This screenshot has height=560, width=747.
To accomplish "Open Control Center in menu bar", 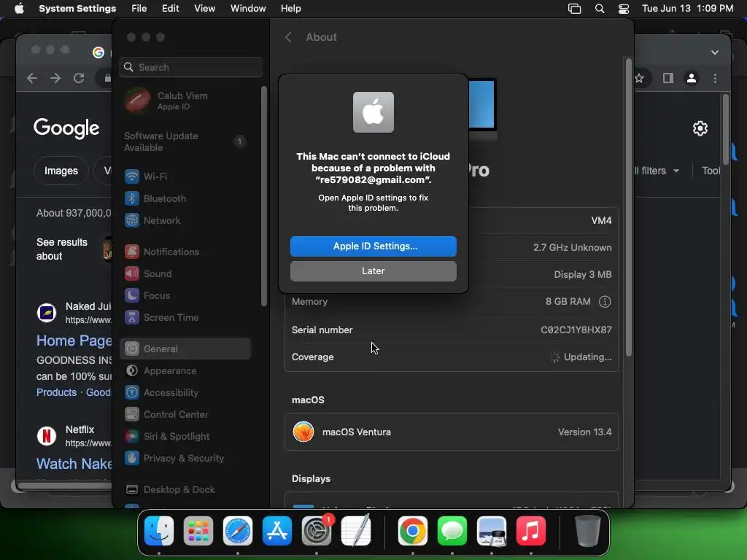I will (624, 9).
